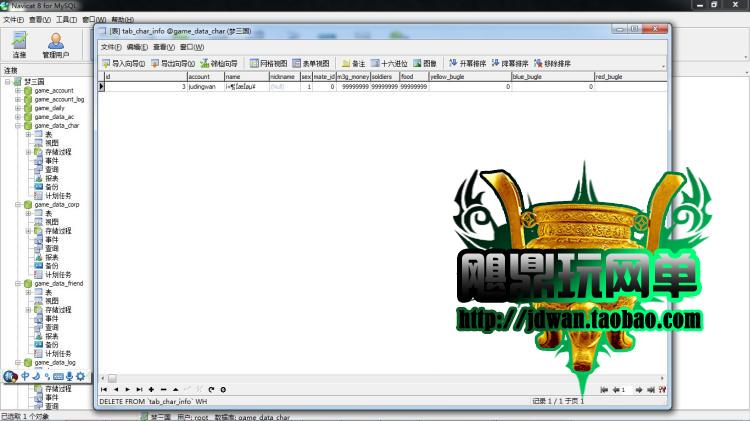The height and width of the screenshot is (421, 750).
Task: Open the 十六进位 hex view
Action: (389, 63)
